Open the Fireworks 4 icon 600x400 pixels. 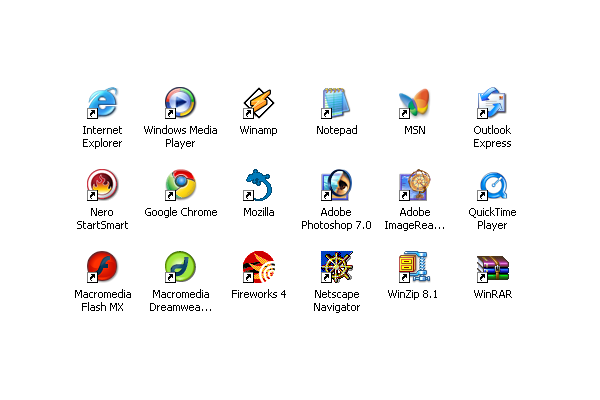tap(259, 267)
